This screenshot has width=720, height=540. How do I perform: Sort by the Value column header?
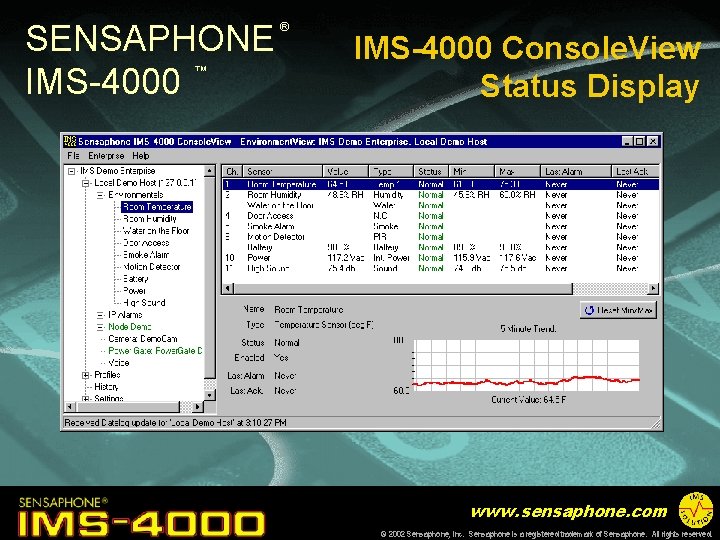tap(345, 172)
